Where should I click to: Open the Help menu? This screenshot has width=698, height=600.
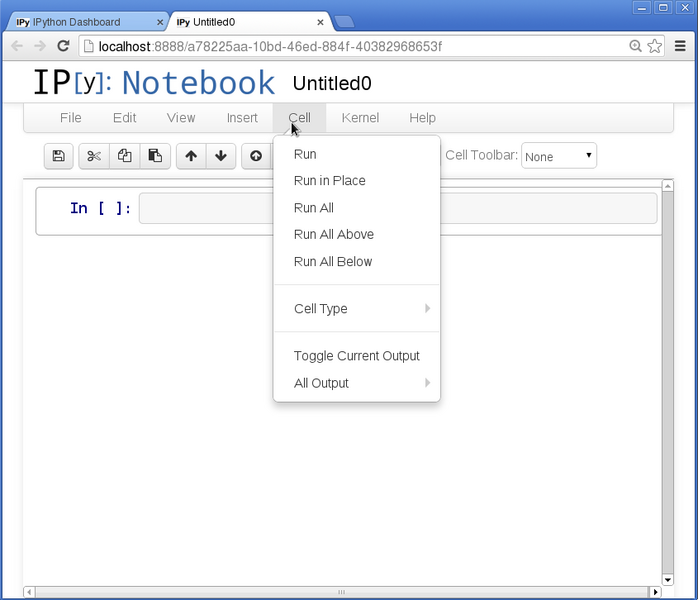click(x=422, y=118)
